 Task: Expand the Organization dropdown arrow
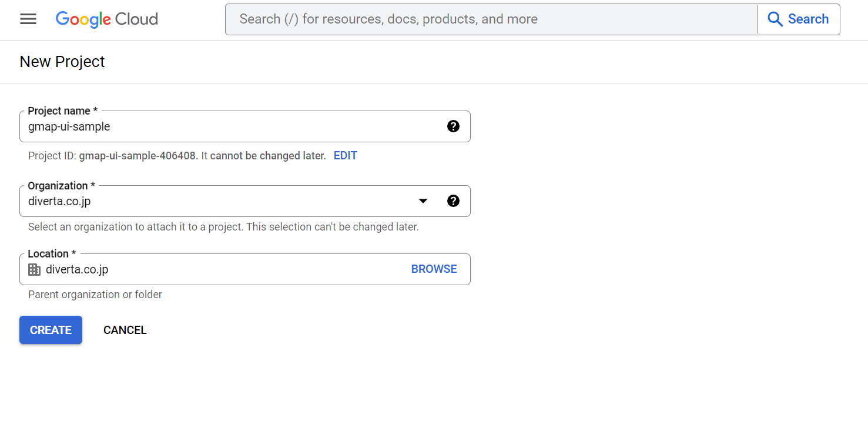point(423,201)
